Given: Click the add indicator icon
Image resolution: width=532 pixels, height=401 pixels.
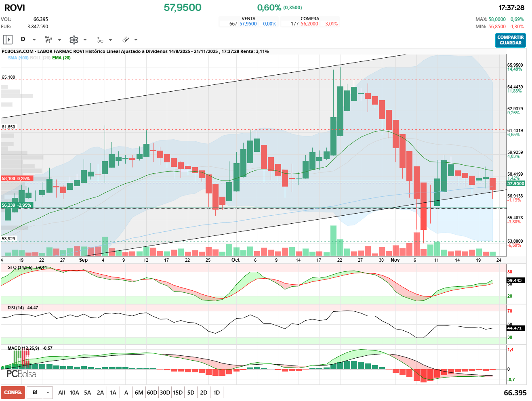Looking at the screenshot, I should 100,40.
